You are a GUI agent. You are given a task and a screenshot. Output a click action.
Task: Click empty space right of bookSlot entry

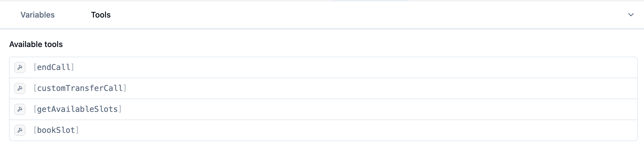(x=358, y=130)
